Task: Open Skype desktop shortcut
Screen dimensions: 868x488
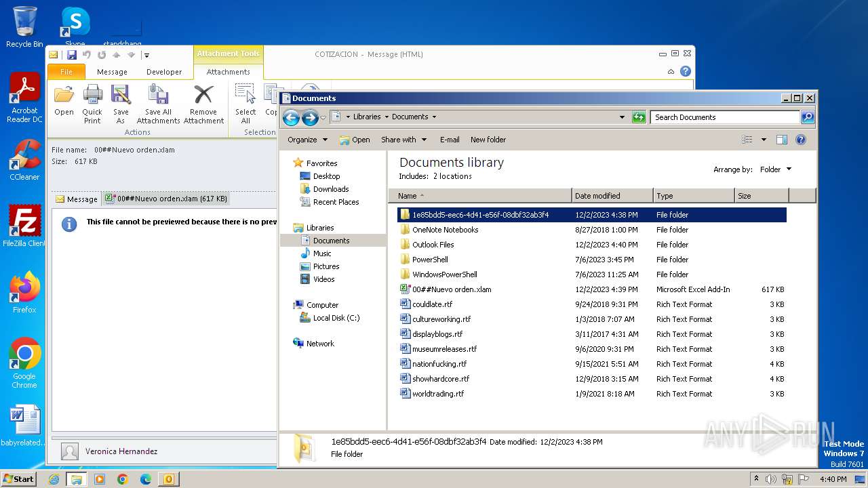Action: [x=75, y=27]
